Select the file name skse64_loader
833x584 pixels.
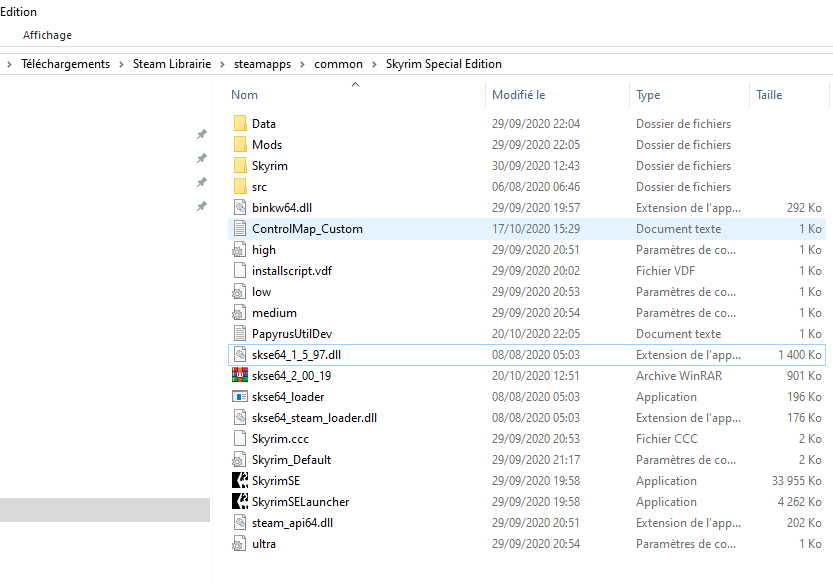coord(288,396)
